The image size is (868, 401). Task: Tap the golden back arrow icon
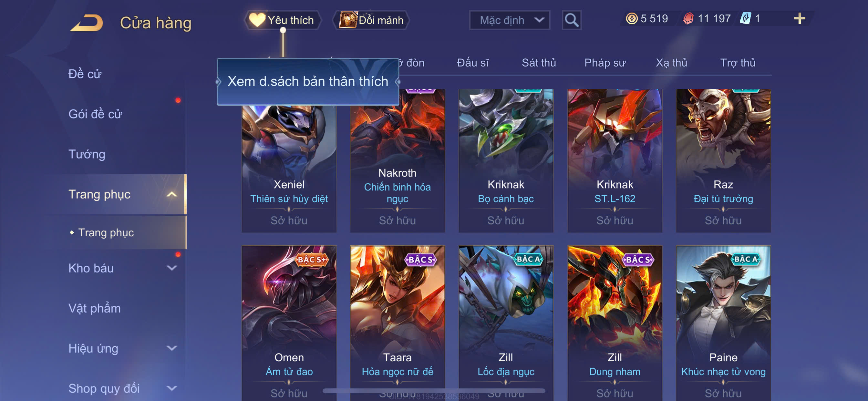[x=87, y=23]
